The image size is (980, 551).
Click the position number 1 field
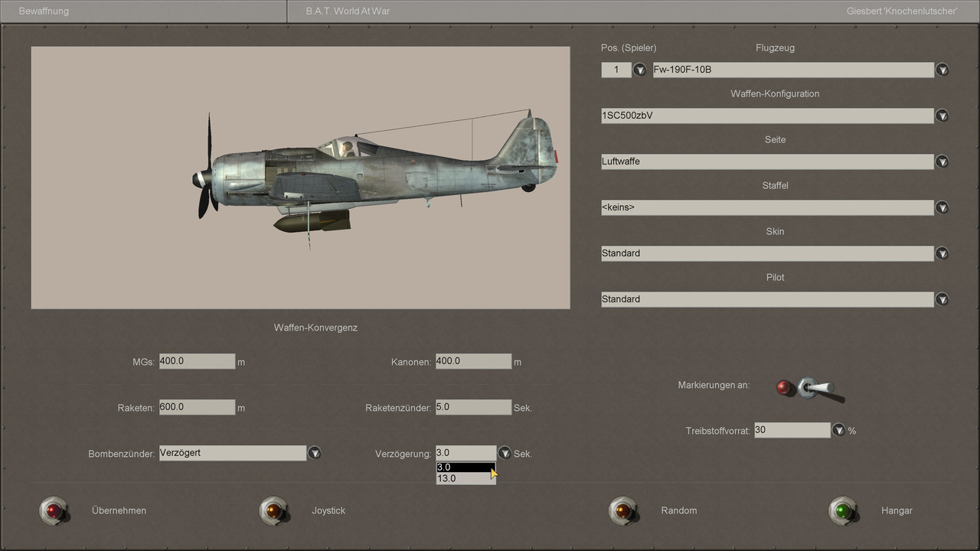(616, 70)
